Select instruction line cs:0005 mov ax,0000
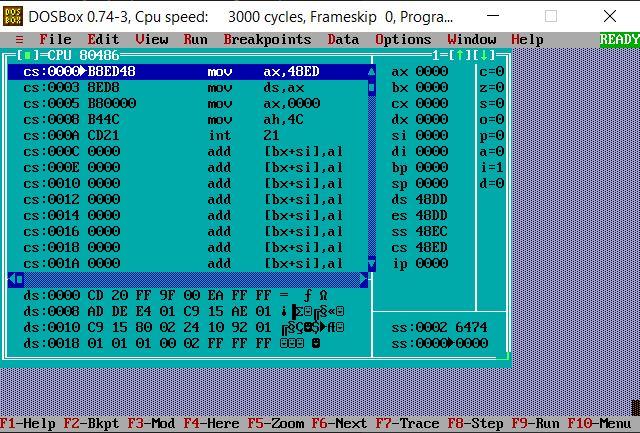Screen dimensions: 640x433 188,104
